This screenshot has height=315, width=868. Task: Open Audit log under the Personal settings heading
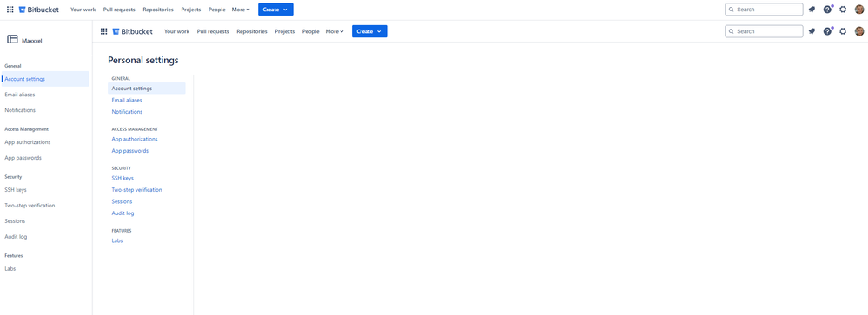(x=123, y=213)
